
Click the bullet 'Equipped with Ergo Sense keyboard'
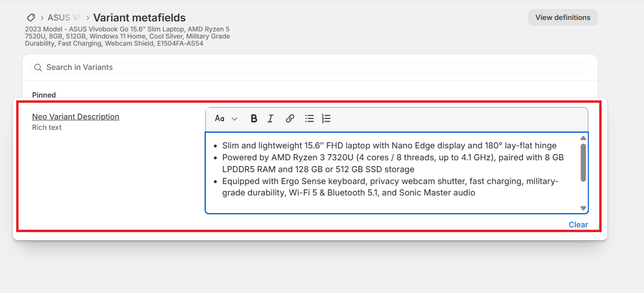tap(390, 187)
